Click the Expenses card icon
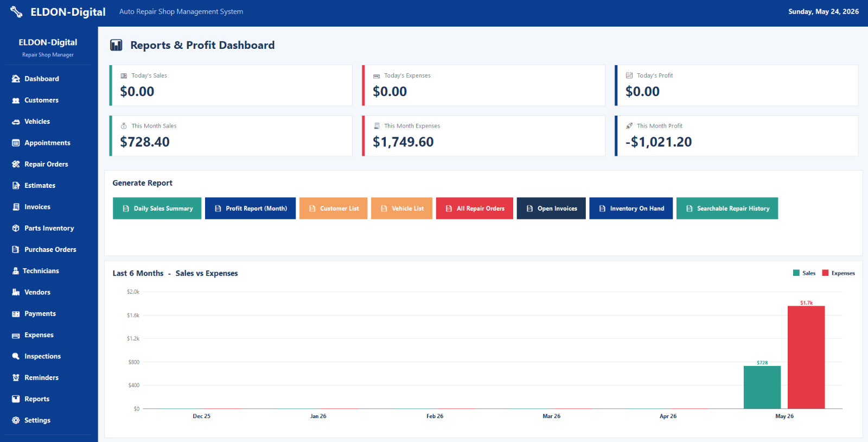This screenshot has height=442, width=868. [16, 335]
